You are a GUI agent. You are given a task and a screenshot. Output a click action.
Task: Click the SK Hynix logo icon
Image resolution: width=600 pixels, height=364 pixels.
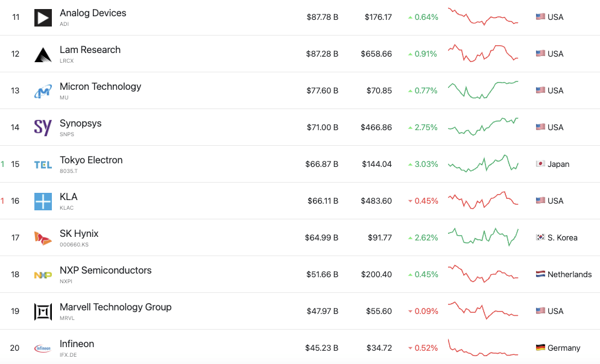43,238
